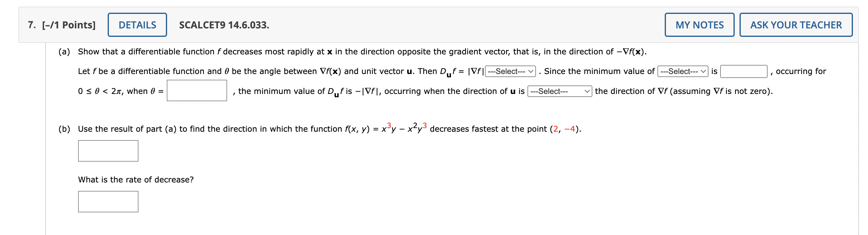Image resolution: width=868 pixels, height=235 pixels.
Task: Open the direction of u ---Select--- dropdown
Action: click(560, 92)
